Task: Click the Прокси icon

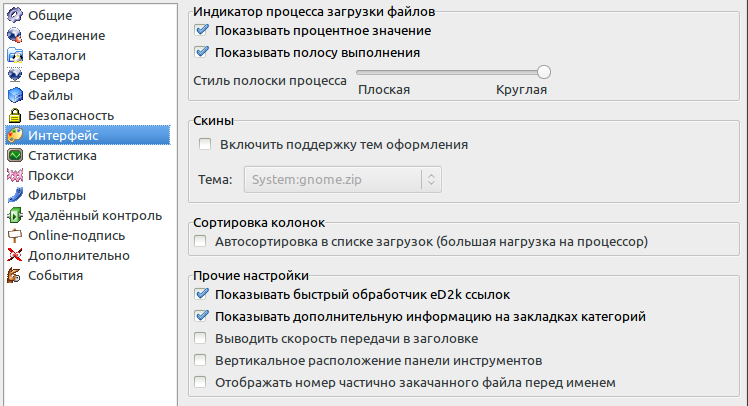Action: 15,175
